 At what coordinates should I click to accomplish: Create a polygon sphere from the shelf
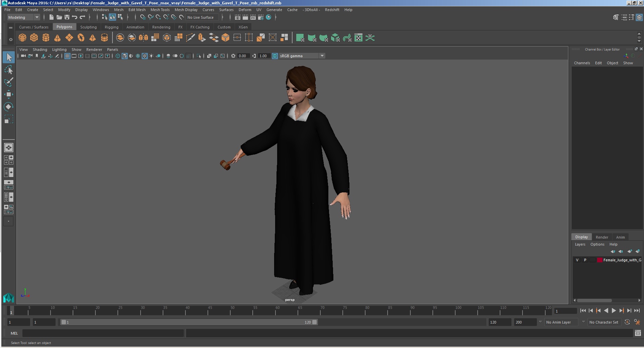22,38
